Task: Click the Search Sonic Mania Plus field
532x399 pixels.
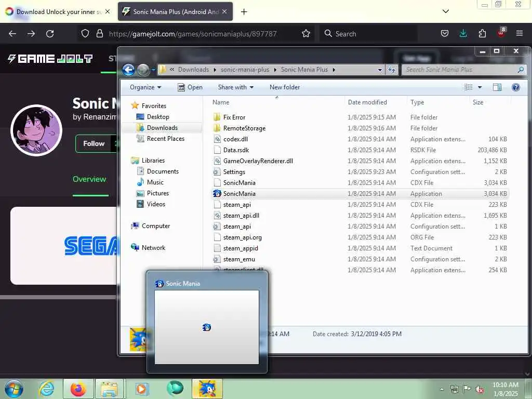Action: [x=464, y=70]
